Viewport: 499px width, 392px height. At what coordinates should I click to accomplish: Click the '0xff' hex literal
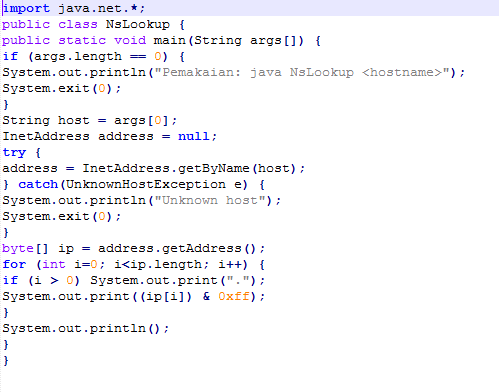(x=234, y=296)
